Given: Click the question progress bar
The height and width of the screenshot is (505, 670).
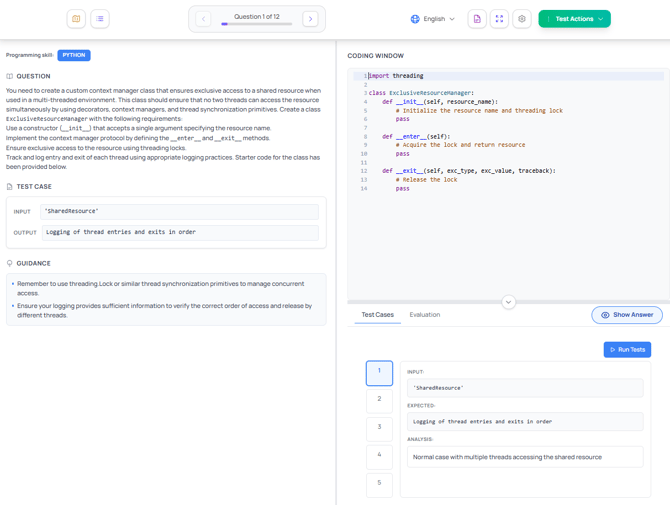Looking at the screenshot, I should click(x=257, y=24).
